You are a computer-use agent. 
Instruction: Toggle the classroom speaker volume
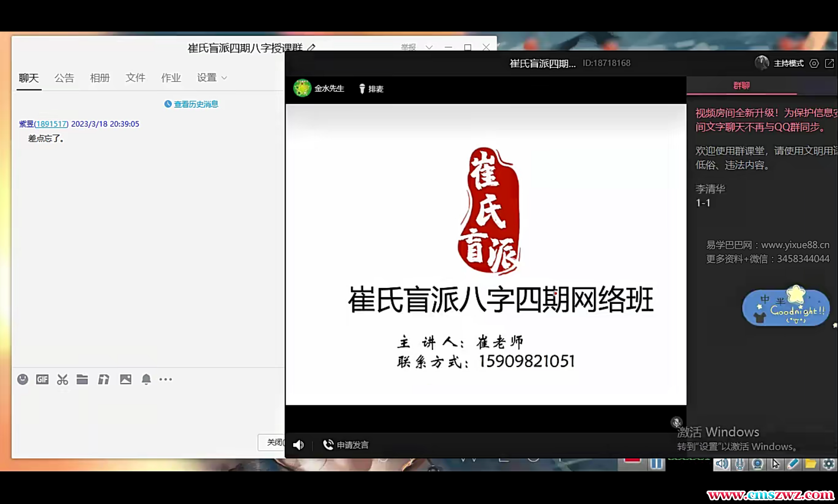point(298,445)
